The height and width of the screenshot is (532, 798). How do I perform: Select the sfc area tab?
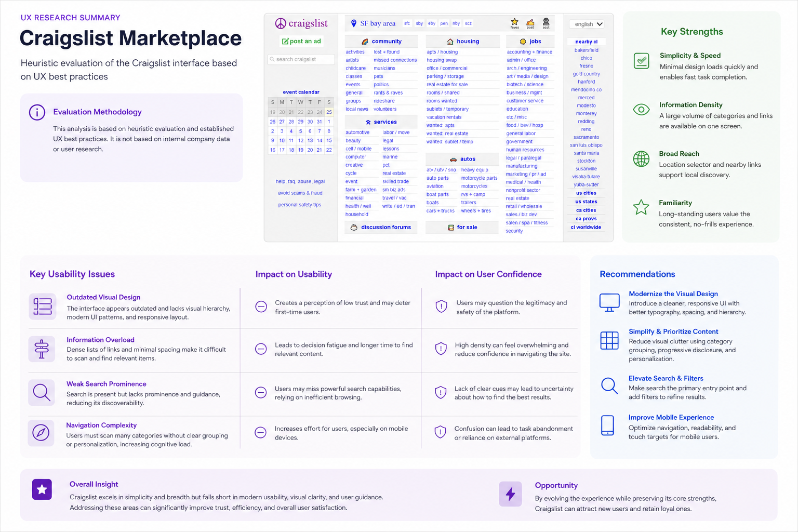[407, 23]
